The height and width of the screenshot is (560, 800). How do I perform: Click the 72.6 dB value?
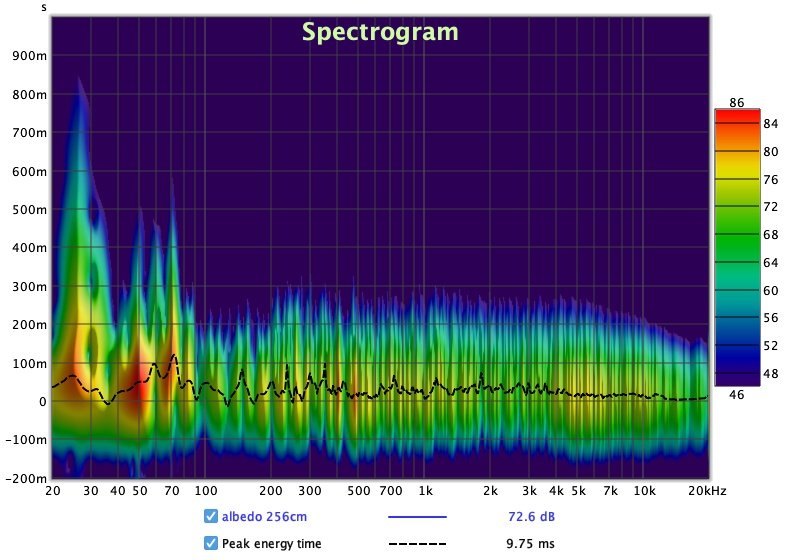click(531, 517)
